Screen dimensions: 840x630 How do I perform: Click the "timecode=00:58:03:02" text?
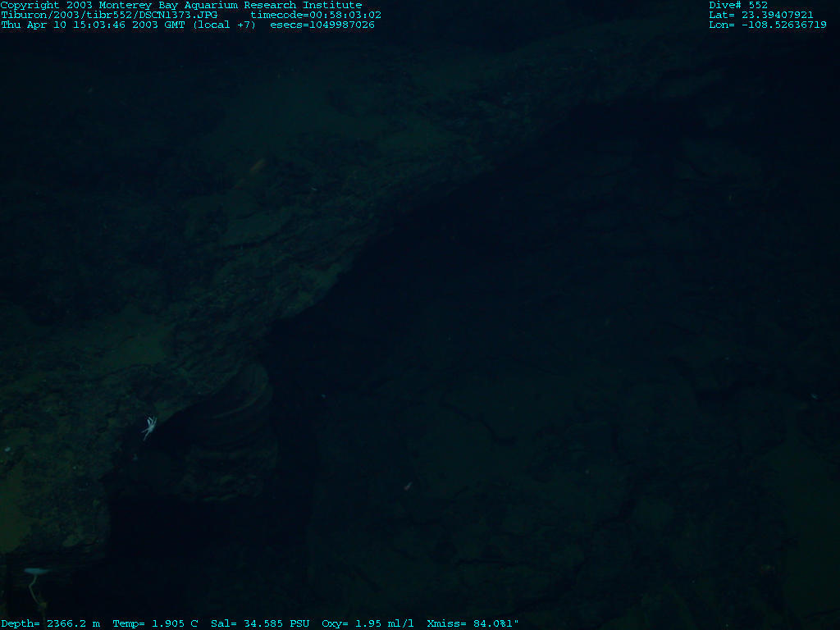tap(316, 15)
